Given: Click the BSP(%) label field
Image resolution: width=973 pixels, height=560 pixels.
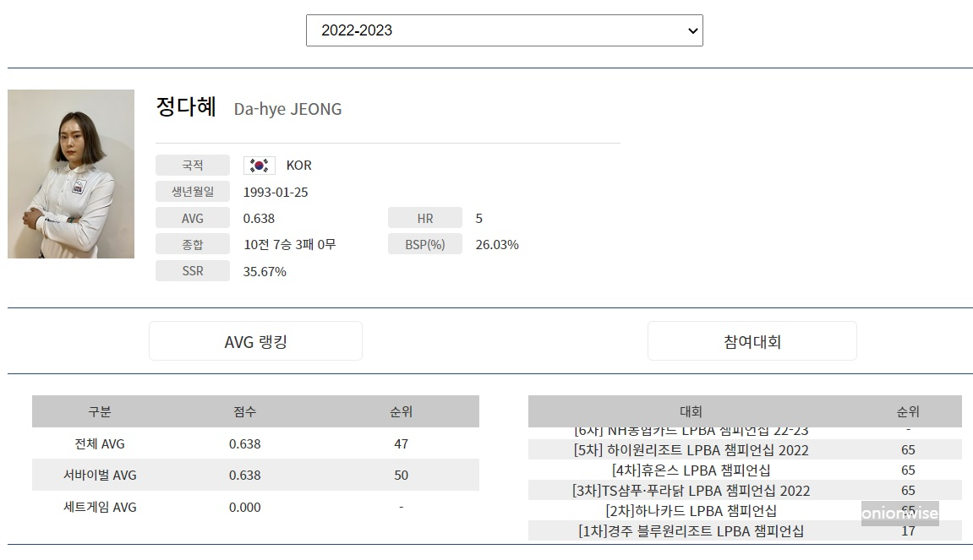Looking at the screenshot, I should click(x=424, y=244).
